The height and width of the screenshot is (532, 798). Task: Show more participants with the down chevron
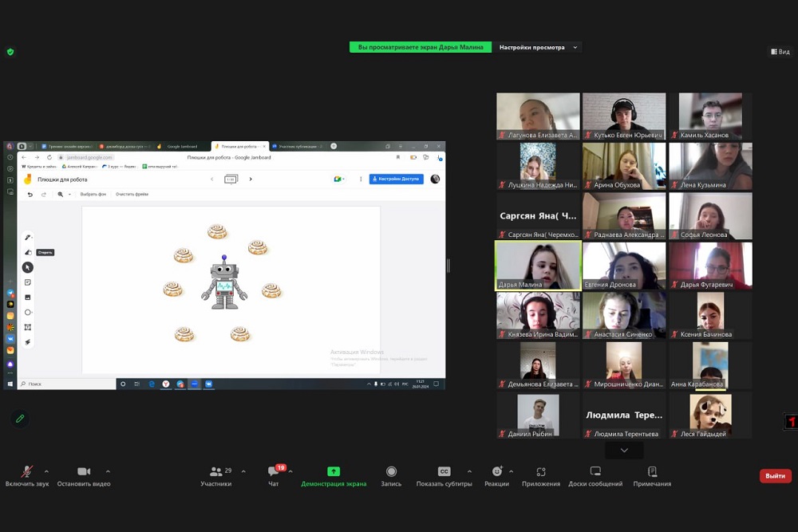pyautogui.click(x=624, y=451)
